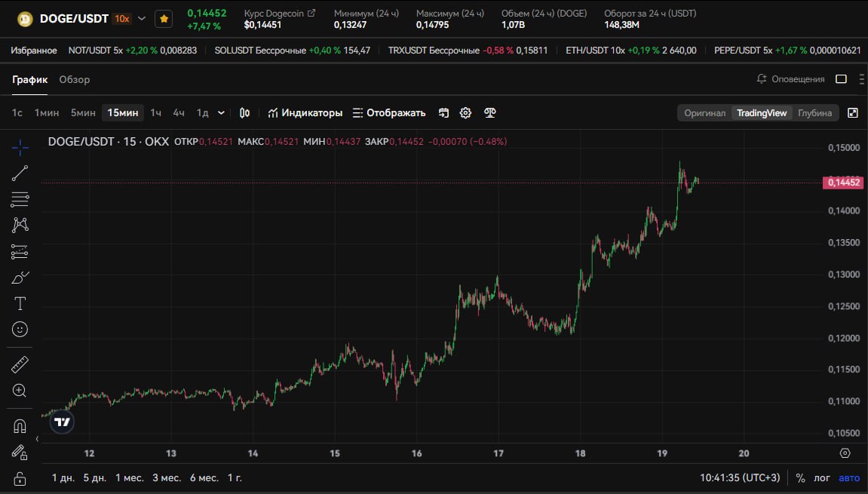The width and height of the screenshot is (868, 494).
Task: Open the vertical dots menu
Action: (x=861, y=79)
